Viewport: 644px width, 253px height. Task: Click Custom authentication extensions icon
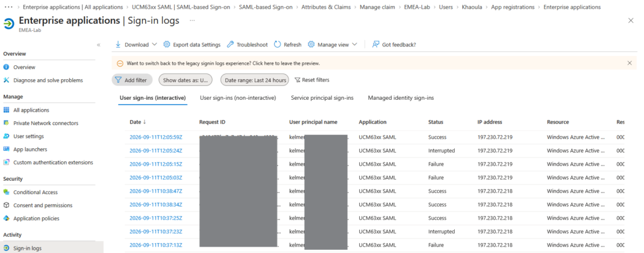[6, 163]
